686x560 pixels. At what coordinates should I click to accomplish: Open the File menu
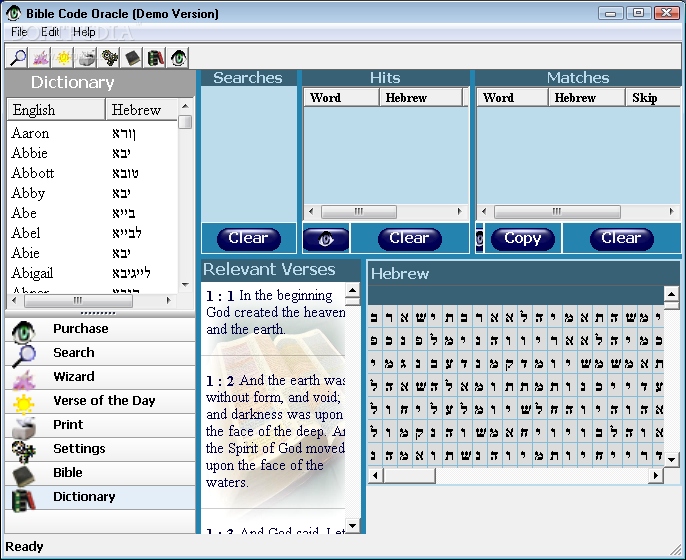point(19,32)
